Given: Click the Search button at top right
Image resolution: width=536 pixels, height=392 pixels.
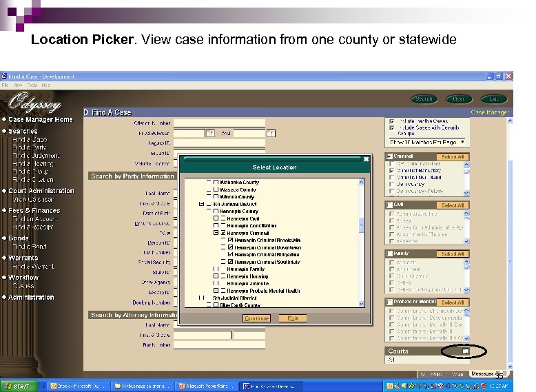Looking at the screenshot, I should pyautogui.click(x=424, y=99).
